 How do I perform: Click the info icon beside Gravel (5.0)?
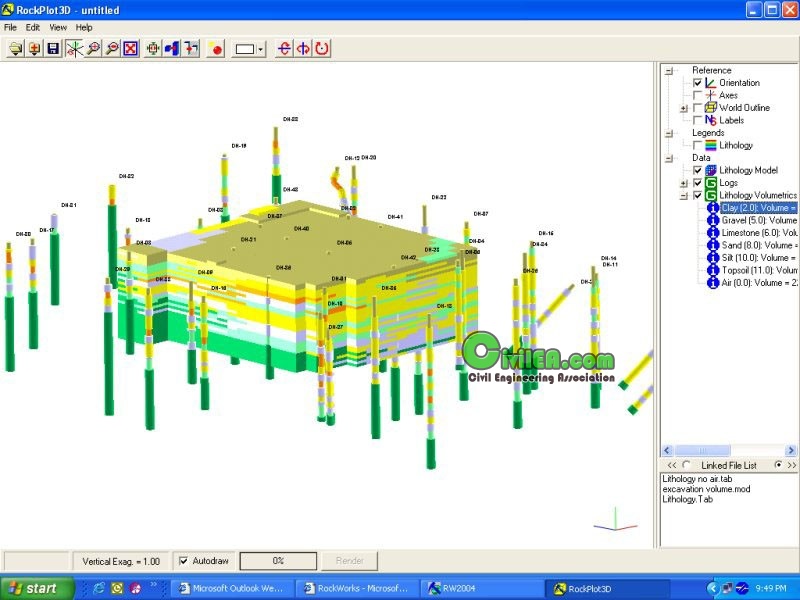point(713,220)
